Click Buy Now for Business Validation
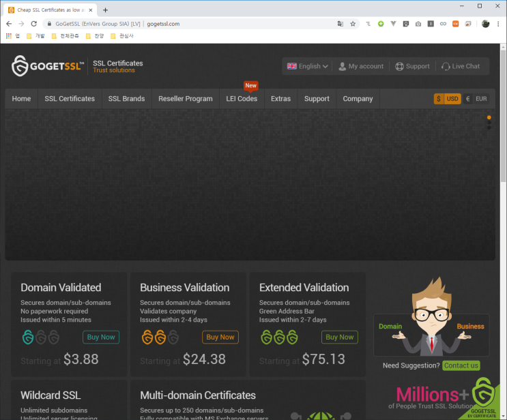 click(x=220, y=337)
